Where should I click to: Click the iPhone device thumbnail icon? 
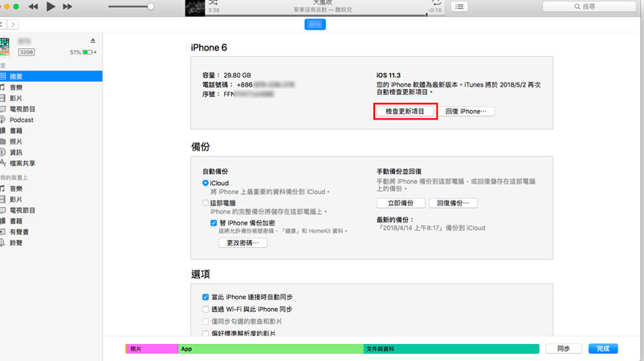[x=5, y=46]
